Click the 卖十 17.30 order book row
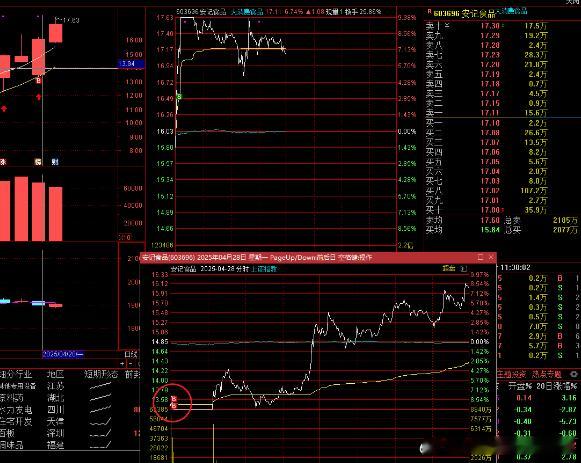The width and height of the screenshot is (581, 463). click(503, 26)
